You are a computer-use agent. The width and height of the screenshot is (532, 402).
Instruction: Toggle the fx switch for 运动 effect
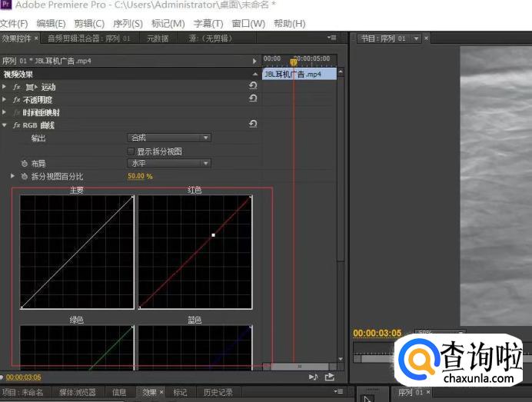point(17,87)
